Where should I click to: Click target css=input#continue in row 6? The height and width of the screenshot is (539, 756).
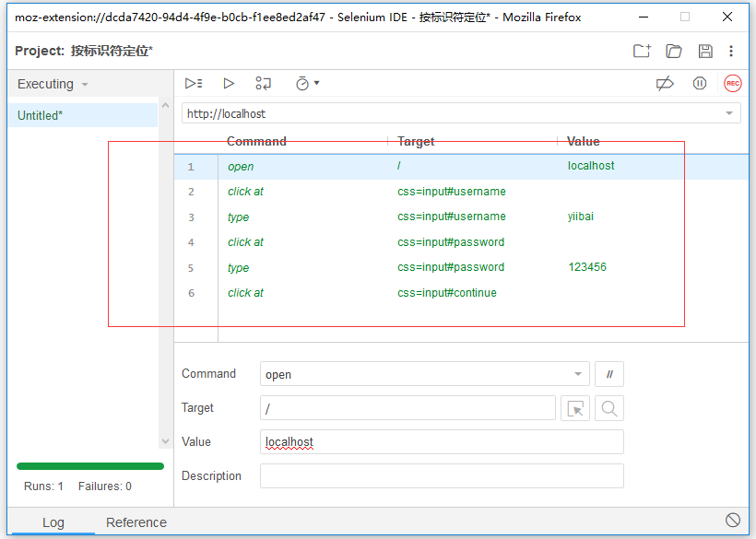[447, 293]
